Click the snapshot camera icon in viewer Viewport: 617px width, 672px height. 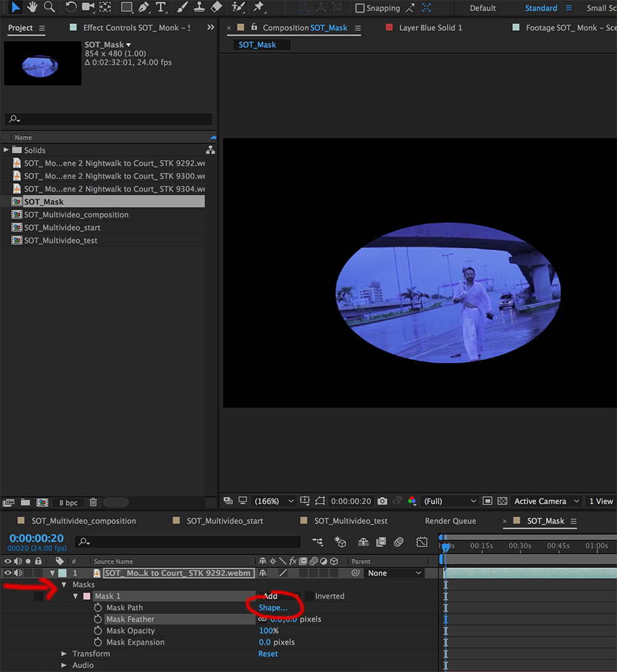383,501
